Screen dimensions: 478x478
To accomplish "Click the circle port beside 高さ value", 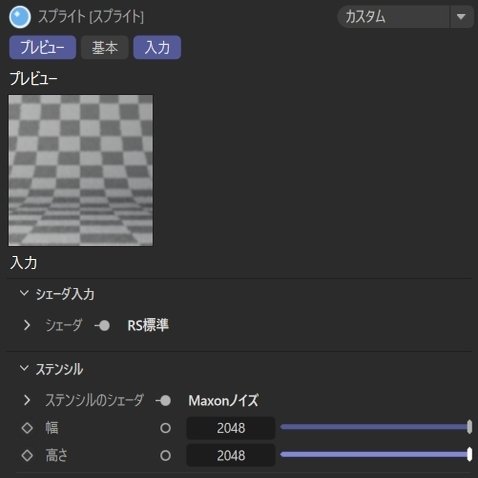I will (165, 455).
